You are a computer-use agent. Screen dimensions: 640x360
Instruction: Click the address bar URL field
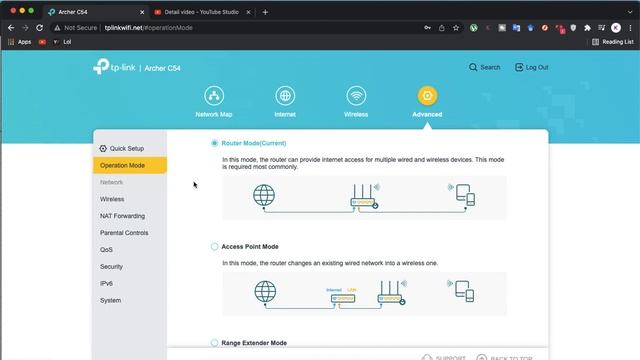(x=237, y=28)
